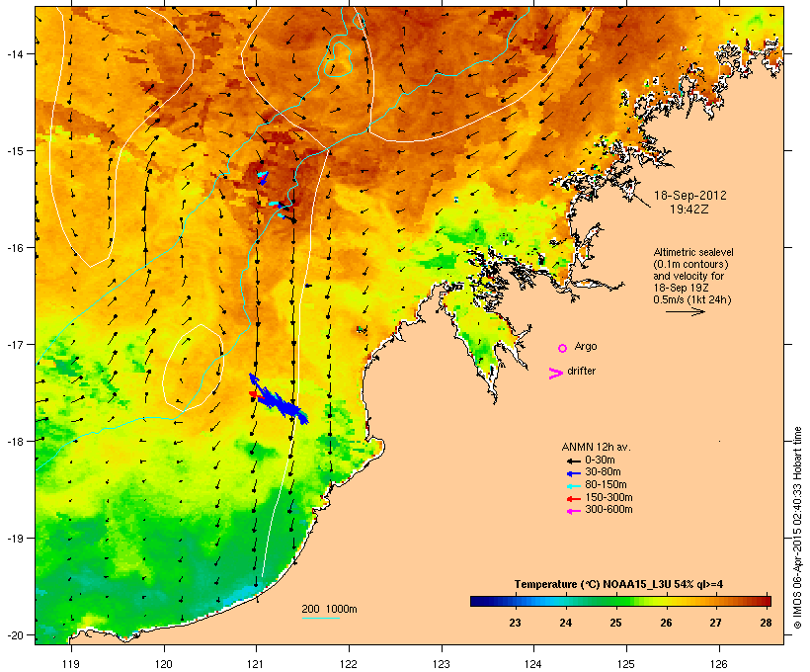This screenshot has width=810, height=672.
Task: Click the 'Temperature (°C) NOAA15_L3U 54% ql>=4' title
Action: click(618, 585)
